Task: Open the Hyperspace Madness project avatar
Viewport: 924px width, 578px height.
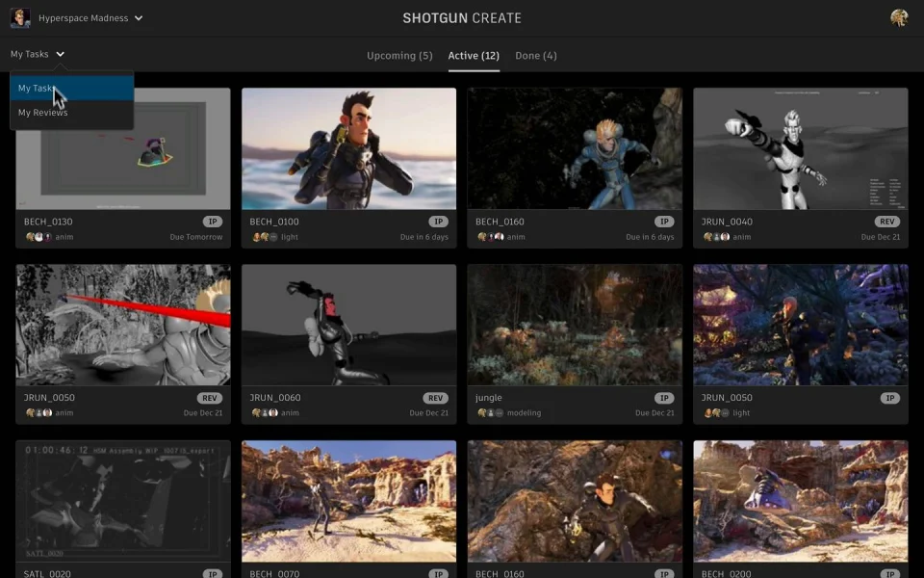Action: (x=20, y=17)
